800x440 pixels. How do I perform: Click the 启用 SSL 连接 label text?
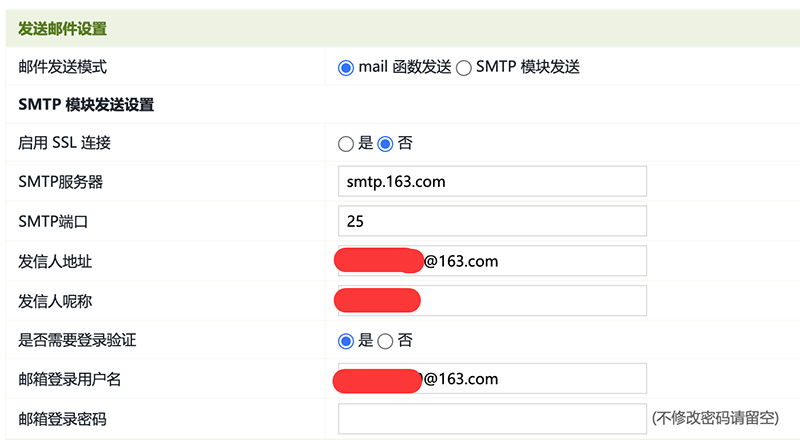(x=64, y=143)
